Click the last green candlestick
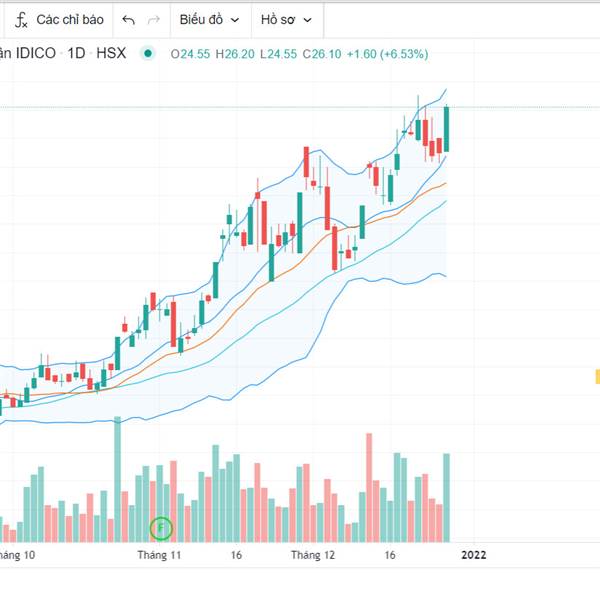The width and height of the screenshot is (600, 600). point(446,129)
